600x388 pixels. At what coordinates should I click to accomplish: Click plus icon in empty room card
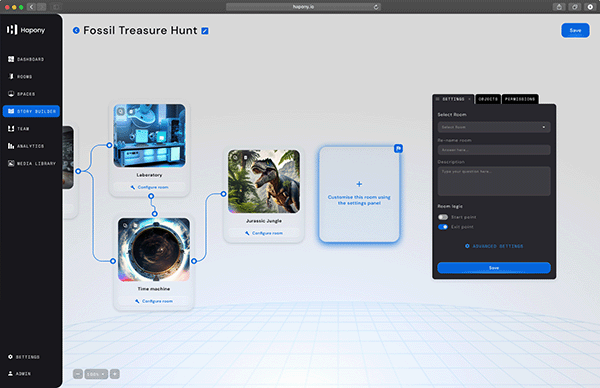(x=359, y=184)
